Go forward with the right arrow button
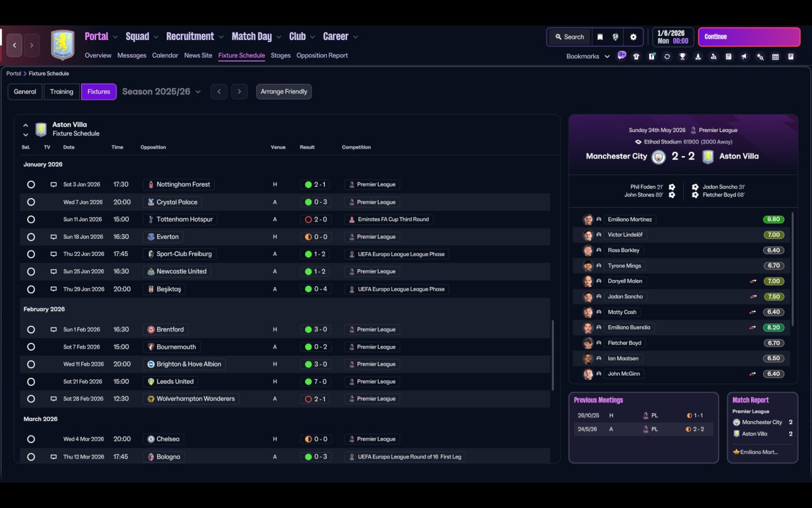 (x=32, y=45)
